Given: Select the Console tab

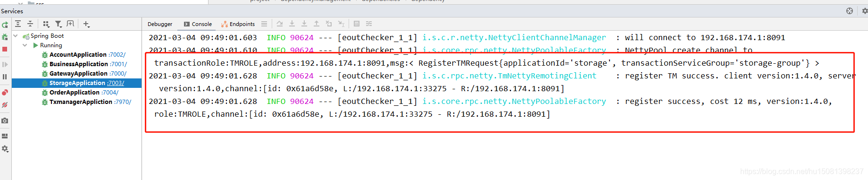Looking at the screenshot, I should click(198, 24).
